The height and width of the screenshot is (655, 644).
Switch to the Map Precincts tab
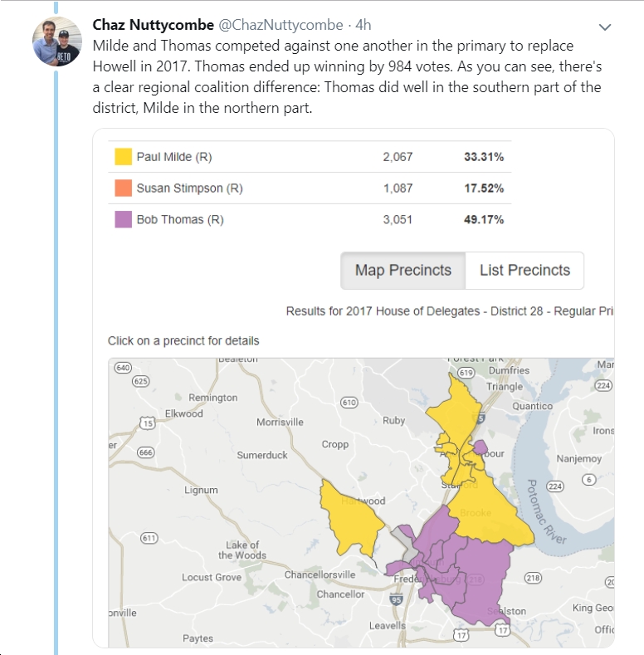click(x=403, y=271)
